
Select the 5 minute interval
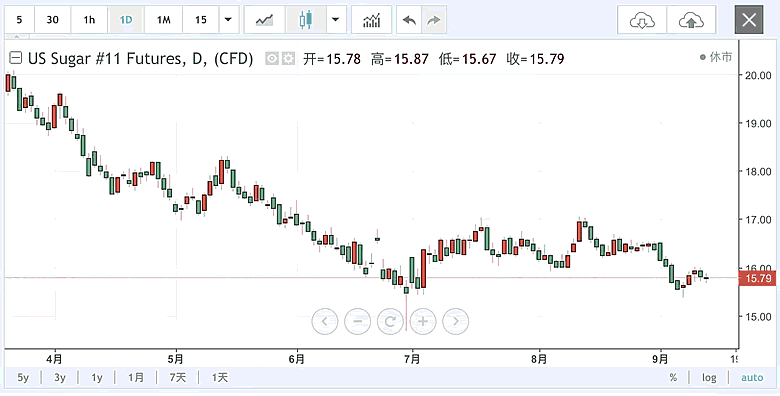pyautogui.click(x=19, y=20)
